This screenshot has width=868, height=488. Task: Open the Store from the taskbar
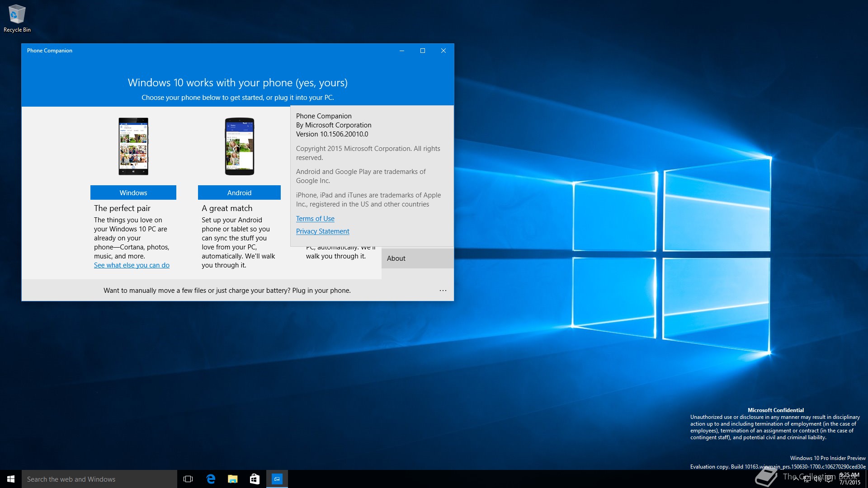coord(255,479)
